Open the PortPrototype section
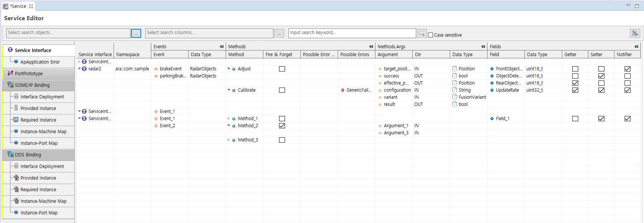This screenshot has height=223, width=644. [28, 74]
